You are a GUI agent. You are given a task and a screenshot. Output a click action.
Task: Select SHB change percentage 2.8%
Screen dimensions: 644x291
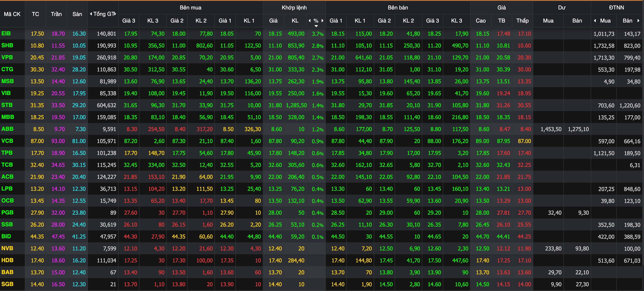pos(317,46)
